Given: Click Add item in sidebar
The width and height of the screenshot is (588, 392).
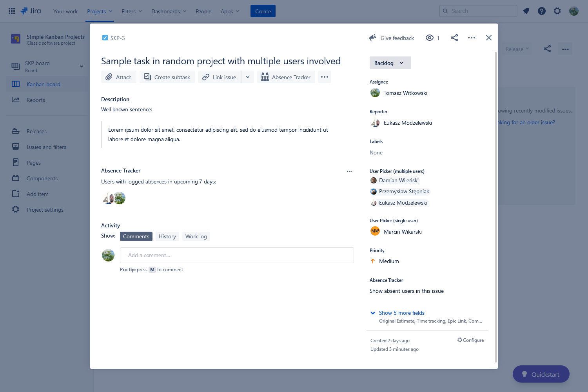Looking at the screenshot, I should click(x=47, y=194).
